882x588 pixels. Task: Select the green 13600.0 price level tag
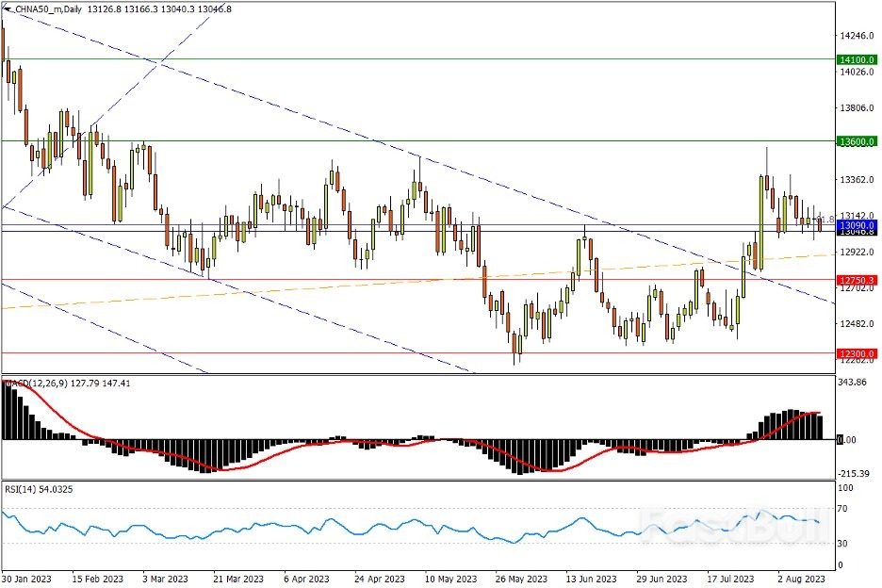(x=857, y=141)
